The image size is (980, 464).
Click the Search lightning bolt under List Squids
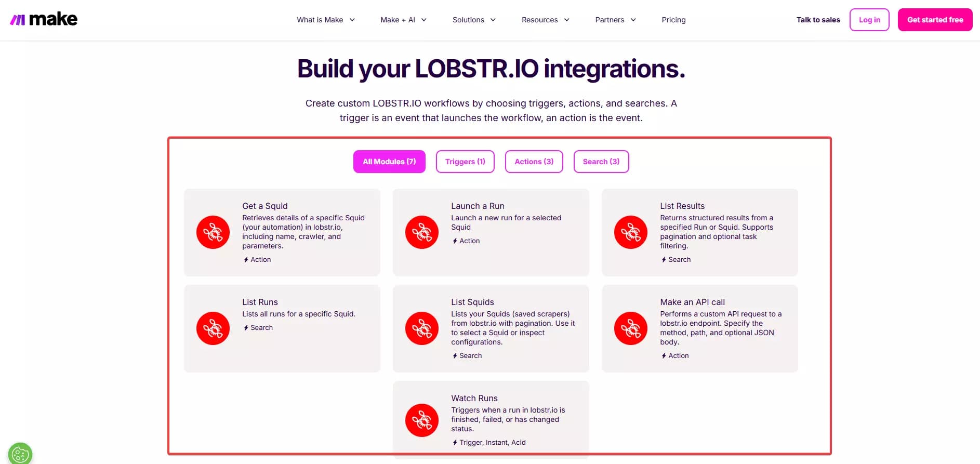coord(455,355)
